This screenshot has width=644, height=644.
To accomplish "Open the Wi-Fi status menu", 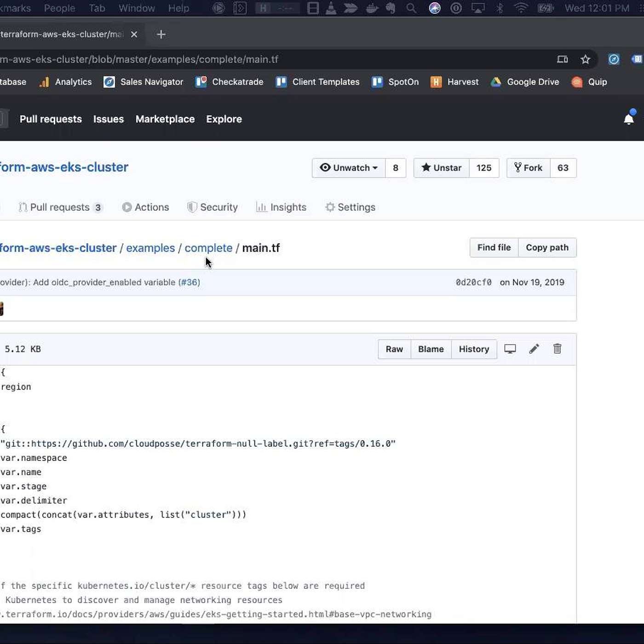I will [521, 8].
